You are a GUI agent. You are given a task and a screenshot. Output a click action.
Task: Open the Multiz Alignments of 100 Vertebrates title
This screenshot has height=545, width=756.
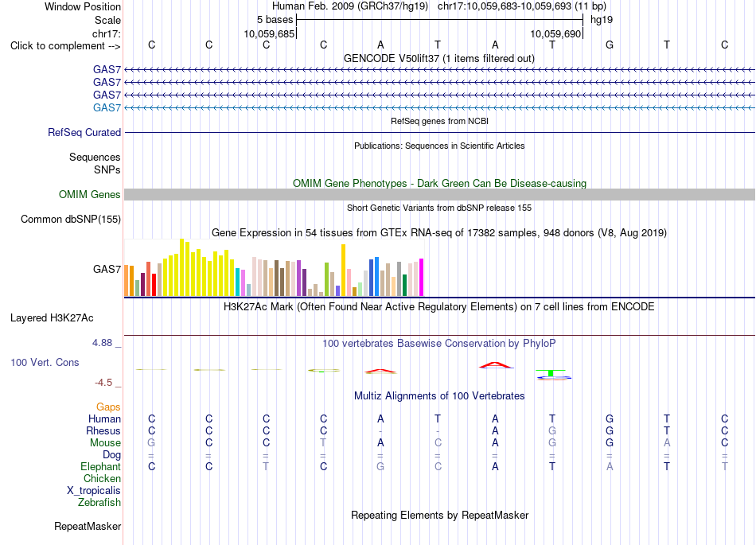point(439,396)
